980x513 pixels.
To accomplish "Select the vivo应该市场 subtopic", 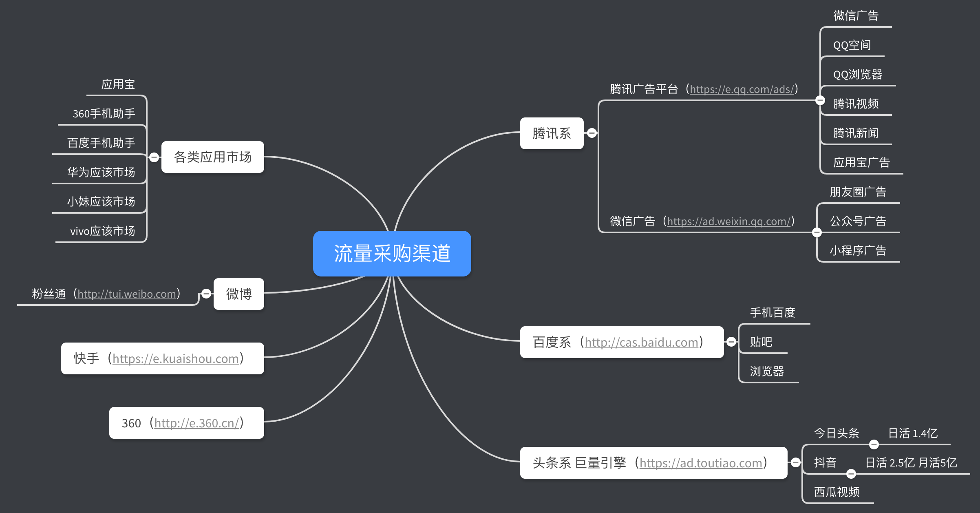I will [x=103, y=231].
